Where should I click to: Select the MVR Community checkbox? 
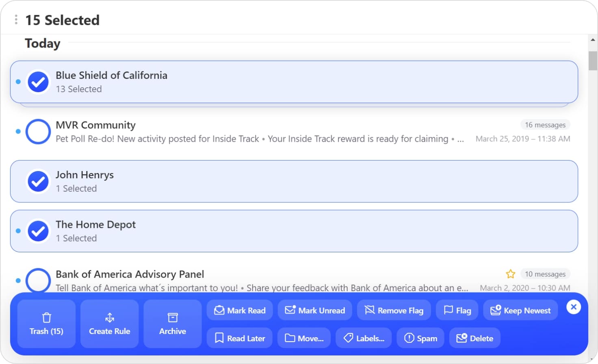point(38,132)
